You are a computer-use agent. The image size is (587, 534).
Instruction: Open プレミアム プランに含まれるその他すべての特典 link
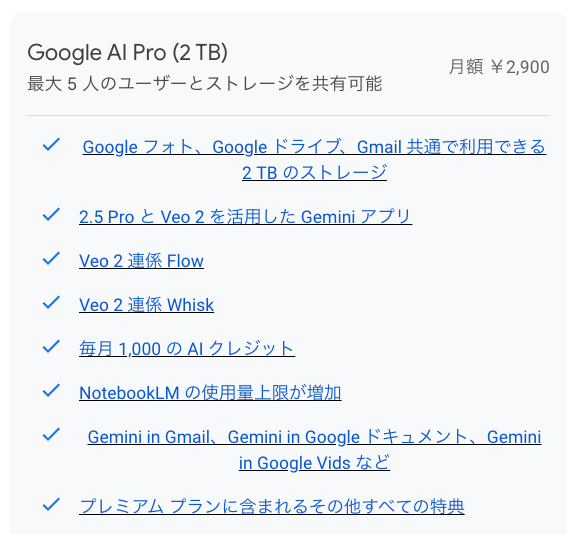click(x=272, y=507)
